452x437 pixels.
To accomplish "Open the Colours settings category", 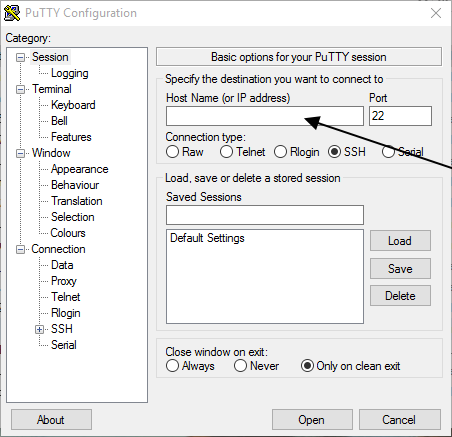I will 68,233.
